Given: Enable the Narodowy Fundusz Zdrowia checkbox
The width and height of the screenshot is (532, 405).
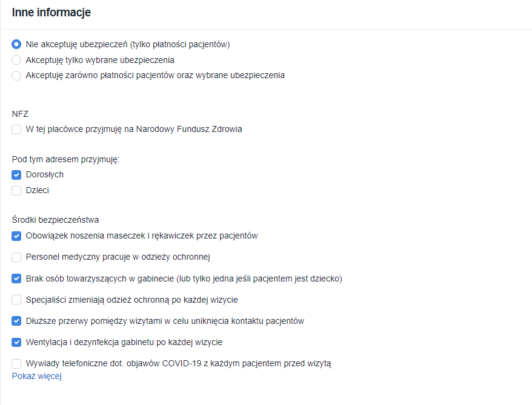Looking at the screenshot, I should 16,130.
